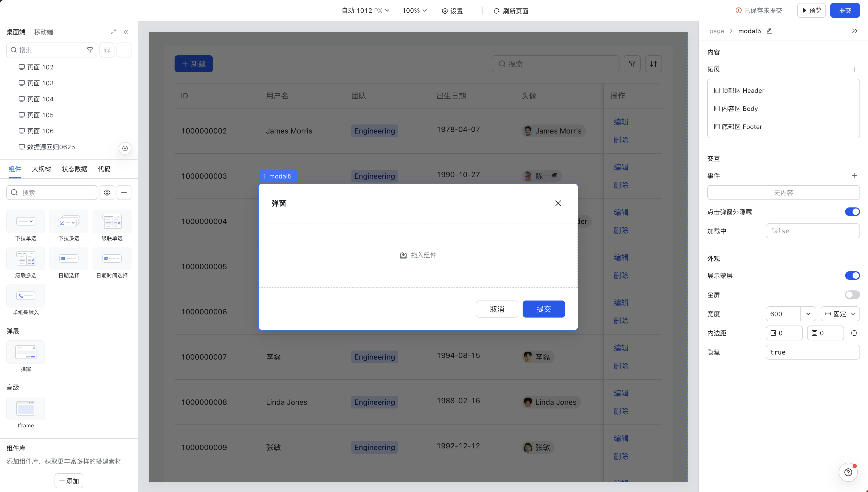868x492 pixels.
Task: Click the page breadcrumb link
Action: (717, 31)
